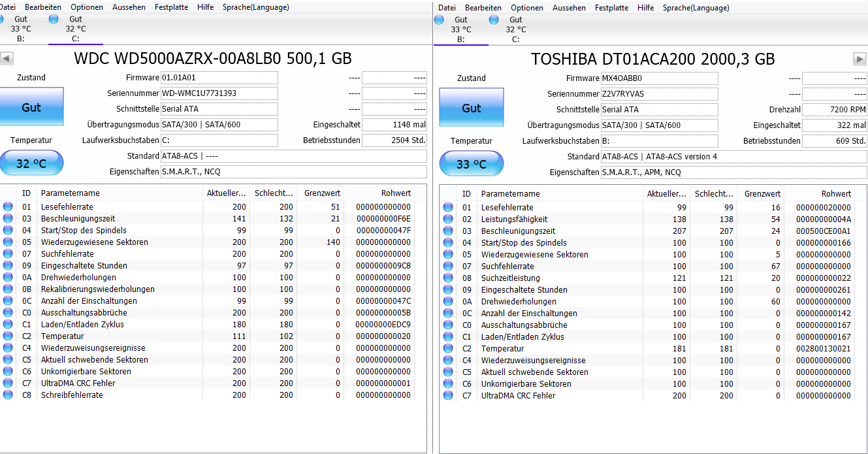The image size is (868, 454).
Task: Click WDC WD5000AZRX-00A8LB0 drive title
Action: tap(213, 59)
